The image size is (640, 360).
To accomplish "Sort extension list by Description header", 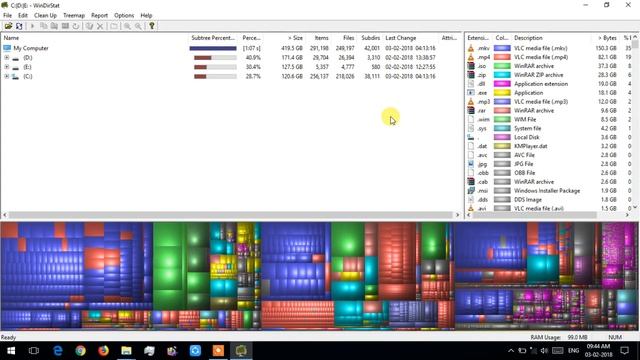I will (x=551, y=38).
